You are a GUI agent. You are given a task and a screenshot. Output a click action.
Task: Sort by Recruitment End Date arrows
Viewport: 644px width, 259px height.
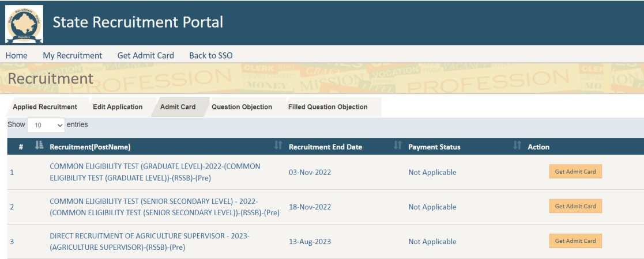[398, 145]
